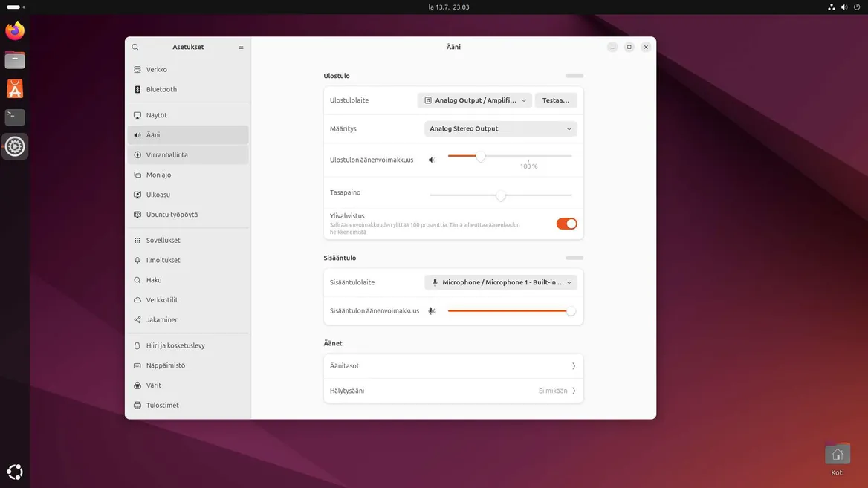The height and width of the screenshot is (488, 868).
Task: Open the Sisääntulolaite microphone dropdown
Action: 500,282
